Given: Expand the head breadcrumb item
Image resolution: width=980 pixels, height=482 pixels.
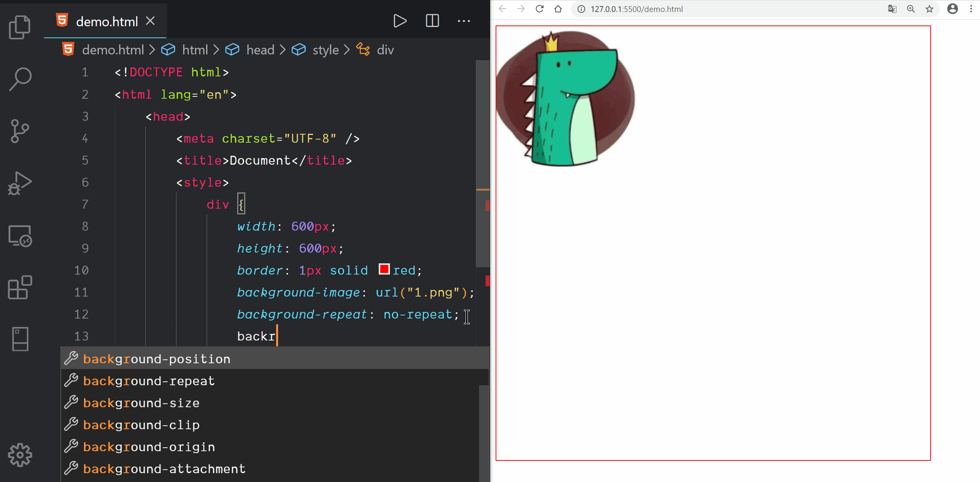Looking at the screenshot, I should [x=260, y=50].
